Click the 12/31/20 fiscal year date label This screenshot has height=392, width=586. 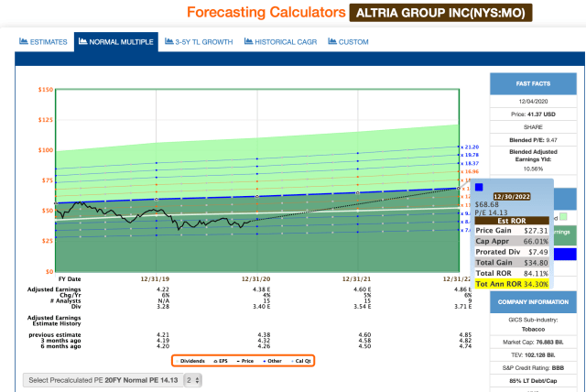255,279
